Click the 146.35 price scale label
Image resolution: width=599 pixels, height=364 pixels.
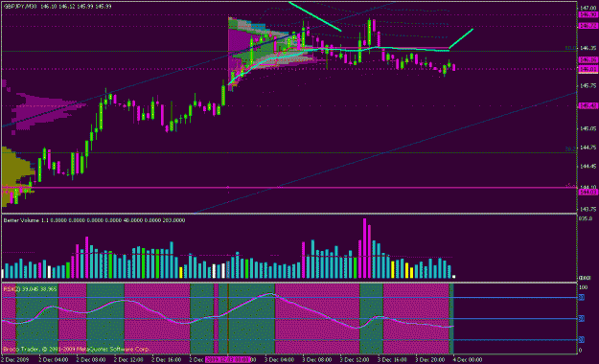tap(587, 48)
